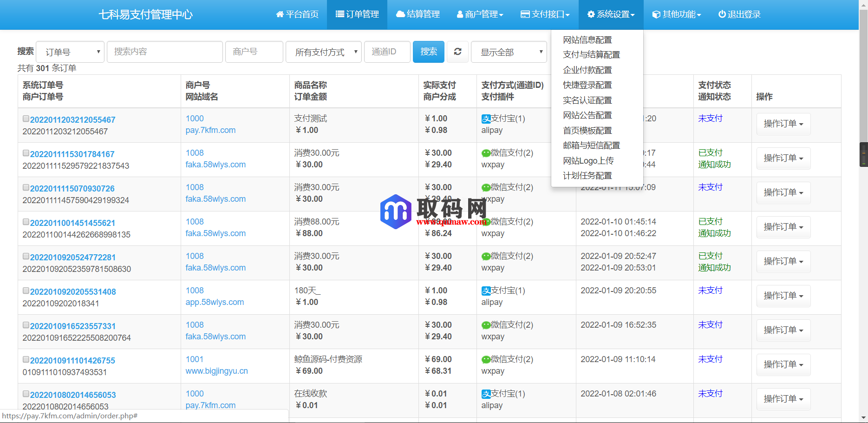Expand the 显示全部 filter dropdown
Screen dimensions: 868x423
509,52
